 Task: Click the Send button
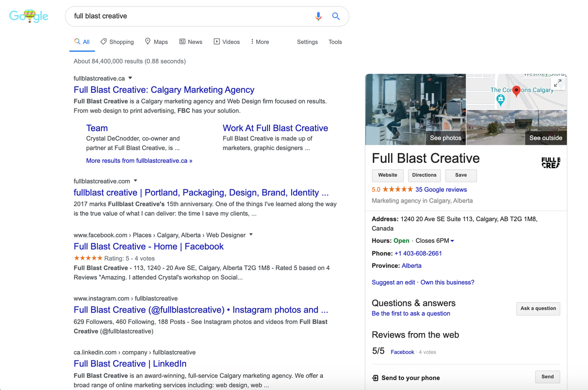547,377
